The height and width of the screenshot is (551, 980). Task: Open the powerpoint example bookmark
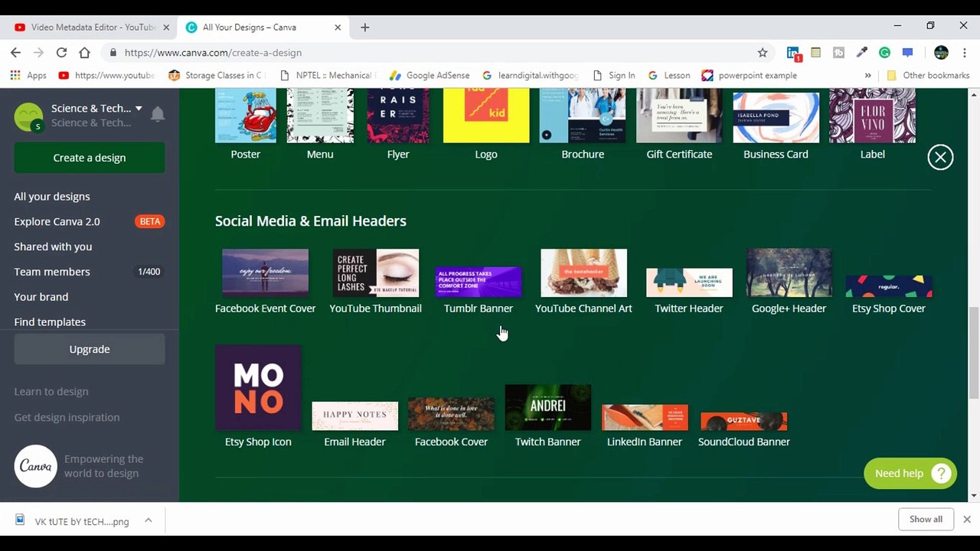point(750,76)
